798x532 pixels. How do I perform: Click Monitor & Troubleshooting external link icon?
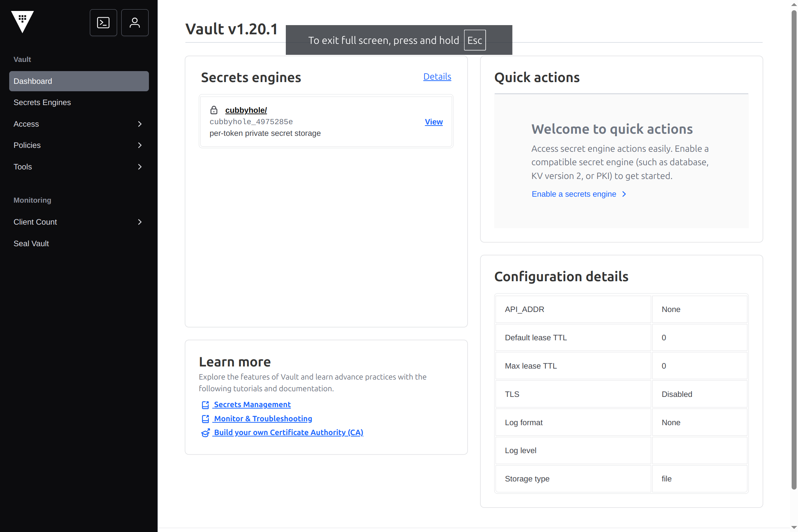pyautogui.click(x=205, y=419)
